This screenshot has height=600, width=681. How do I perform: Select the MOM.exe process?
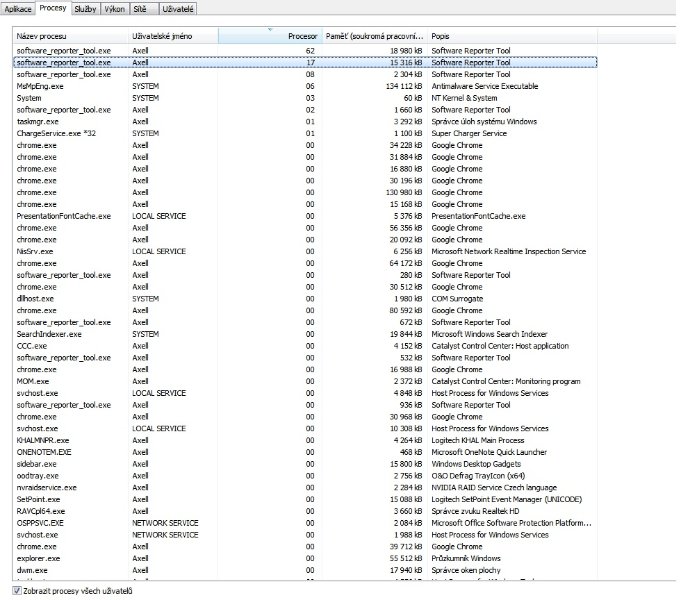305,381
